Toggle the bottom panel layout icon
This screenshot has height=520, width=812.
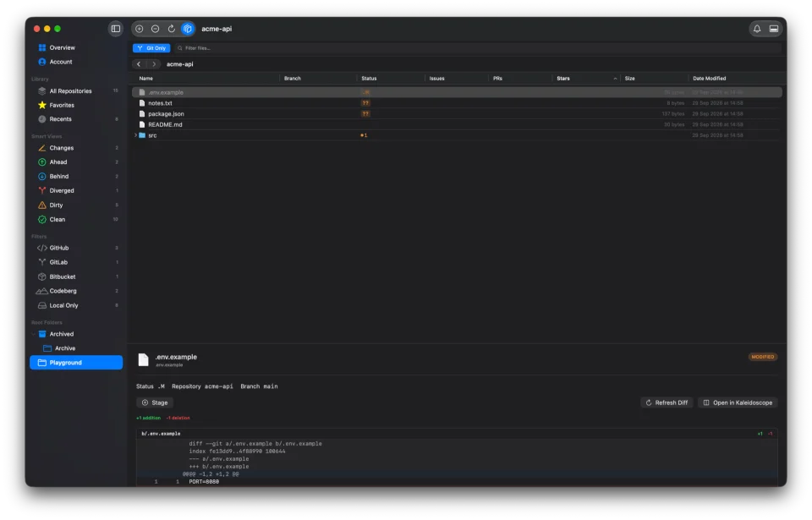pos(774,29)
